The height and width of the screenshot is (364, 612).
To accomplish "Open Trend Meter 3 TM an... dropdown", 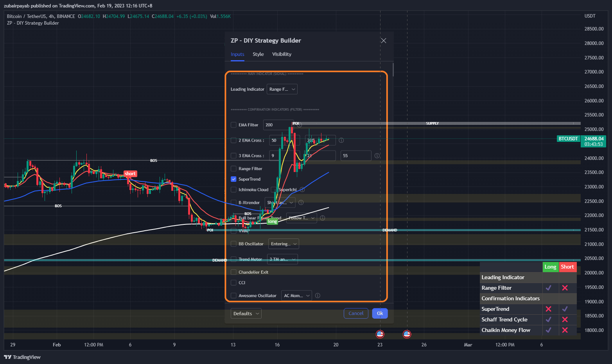I will point(282,259).
